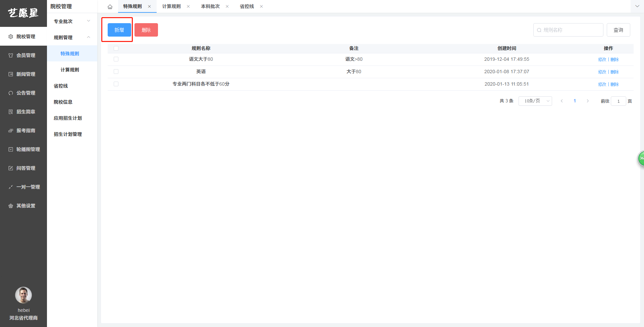Click the 大于80 remark cell
Image resolution: width=644 pixels, height=327 pixels.
354,72
